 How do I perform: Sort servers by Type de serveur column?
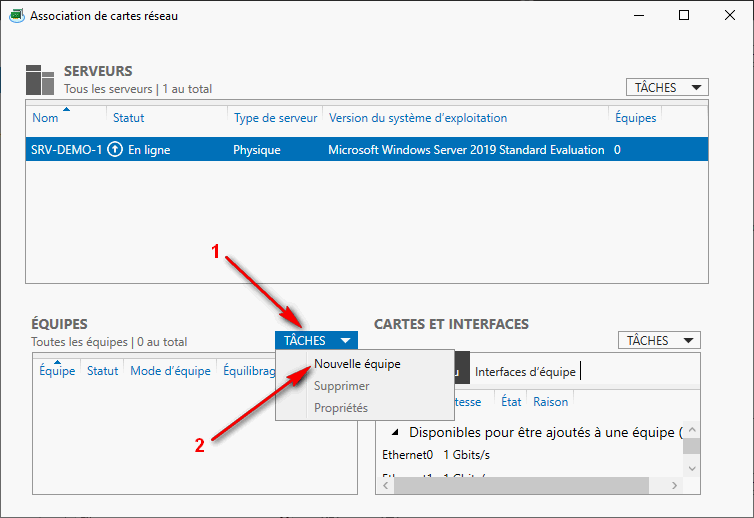coord(275,118)
